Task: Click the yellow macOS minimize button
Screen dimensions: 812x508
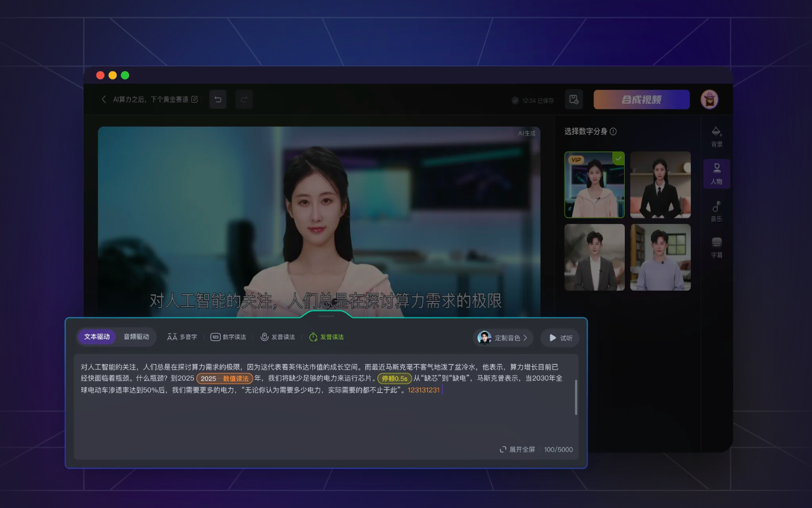Action: pos(113,75)
